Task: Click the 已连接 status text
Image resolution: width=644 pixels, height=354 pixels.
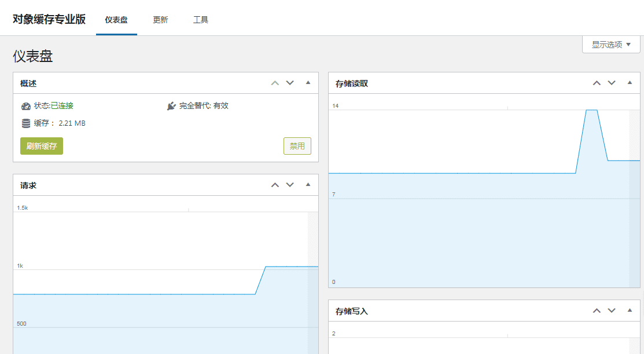Action: coord(62,105)
